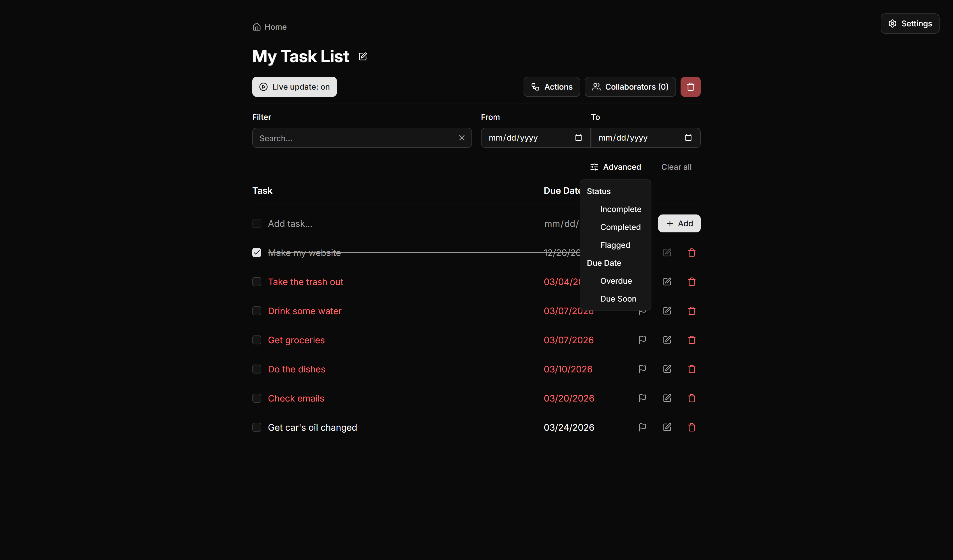
Task: Click the pencil icon to rename My Task List
Action: [x=362, y=56]
